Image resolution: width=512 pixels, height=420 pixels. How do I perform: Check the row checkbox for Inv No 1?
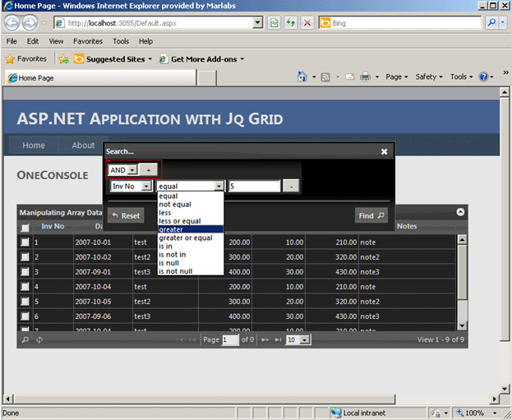(x=25, y=242)
